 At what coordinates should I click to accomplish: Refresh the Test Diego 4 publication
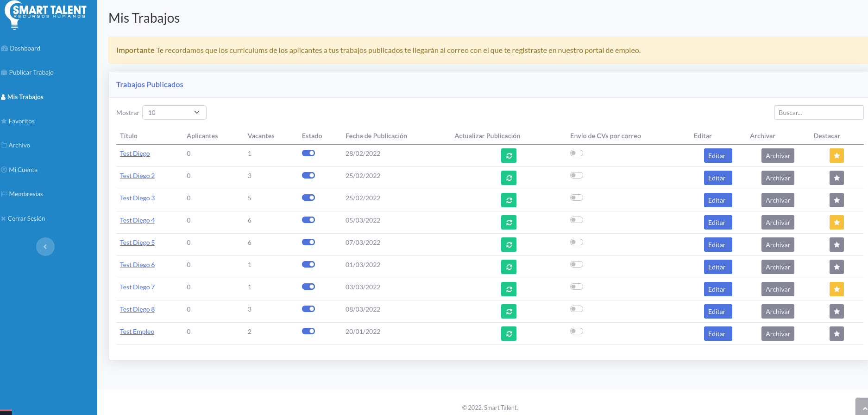tap(509, 223)
